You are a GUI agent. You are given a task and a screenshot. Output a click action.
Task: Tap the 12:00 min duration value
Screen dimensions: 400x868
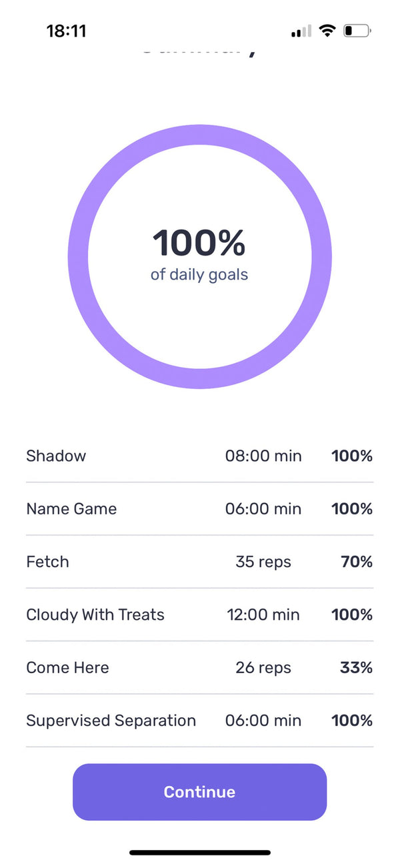click(263, 614)
